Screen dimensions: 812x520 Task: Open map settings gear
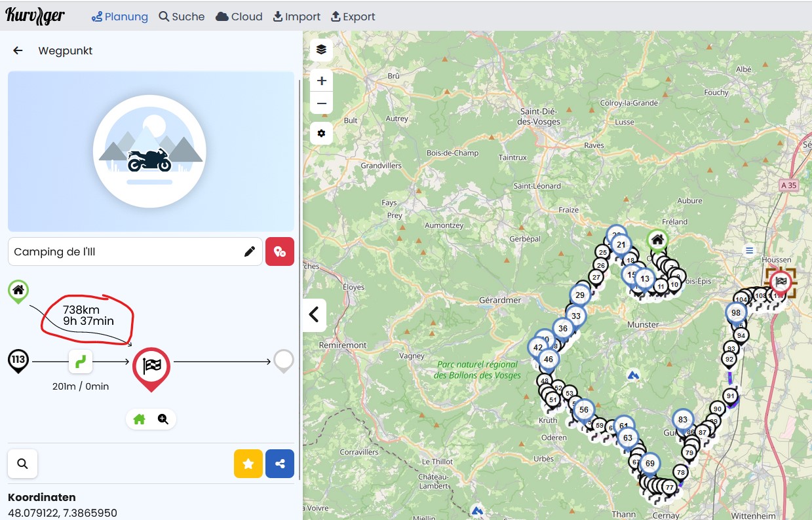(x=321, y=134)
